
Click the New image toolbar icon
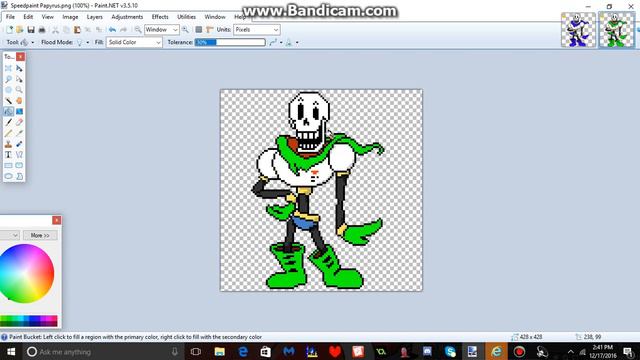click(x=9, y=29)
